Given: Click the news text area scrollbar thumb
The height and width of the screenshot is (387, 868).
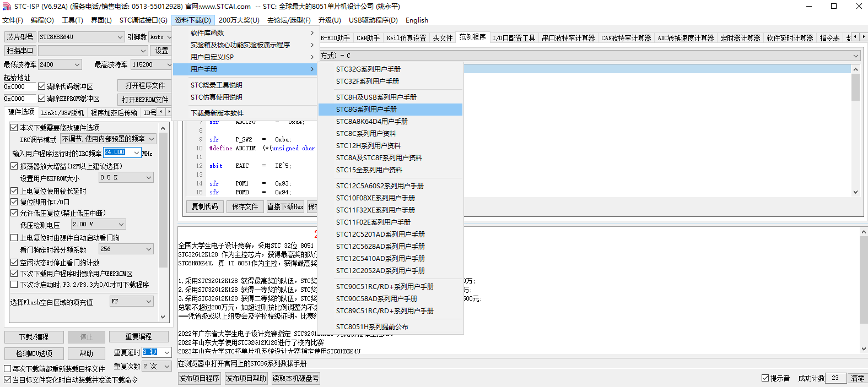Looking at the screenshot, I should click(864, 281).
